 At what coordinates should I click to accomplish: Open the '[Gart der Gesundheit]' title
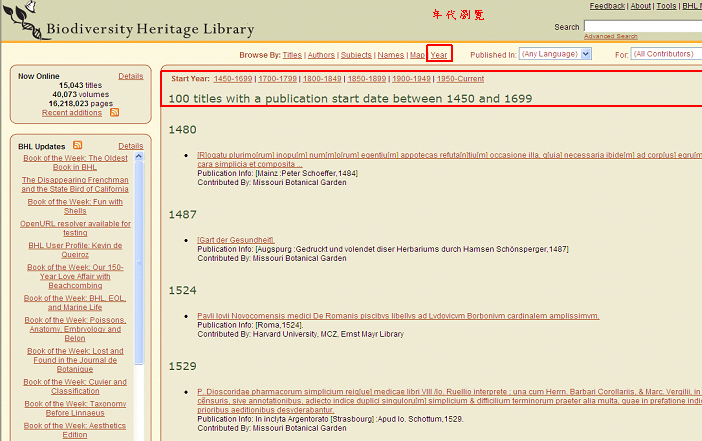coord(235,240)
